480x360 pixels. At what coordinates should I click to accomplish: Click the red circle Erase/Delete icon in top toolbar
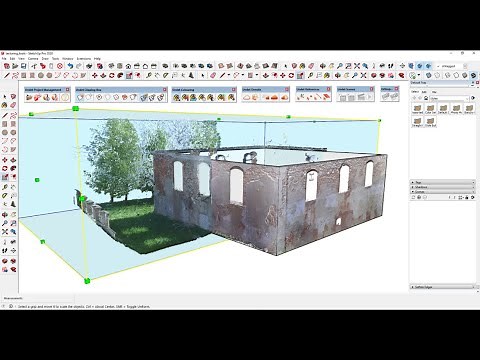tap(60, 66)
